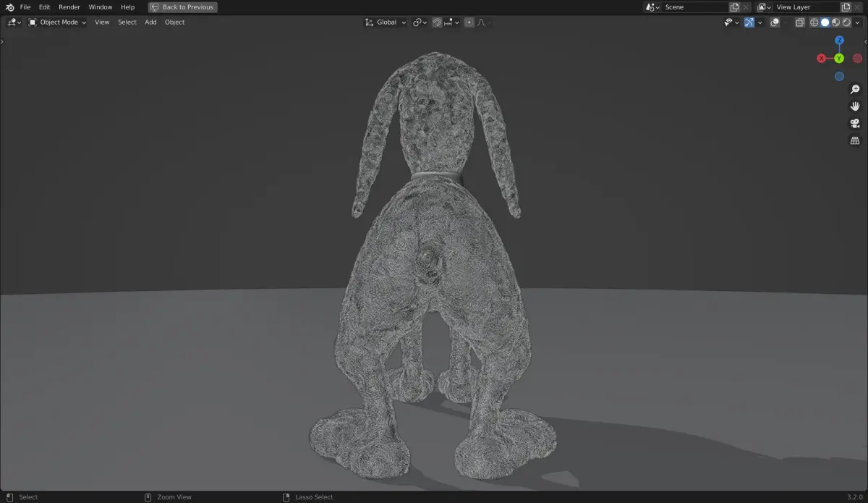Click the remove view layer X icon
868x503 pixels.
pyautogui.click(x=858, y=7)
